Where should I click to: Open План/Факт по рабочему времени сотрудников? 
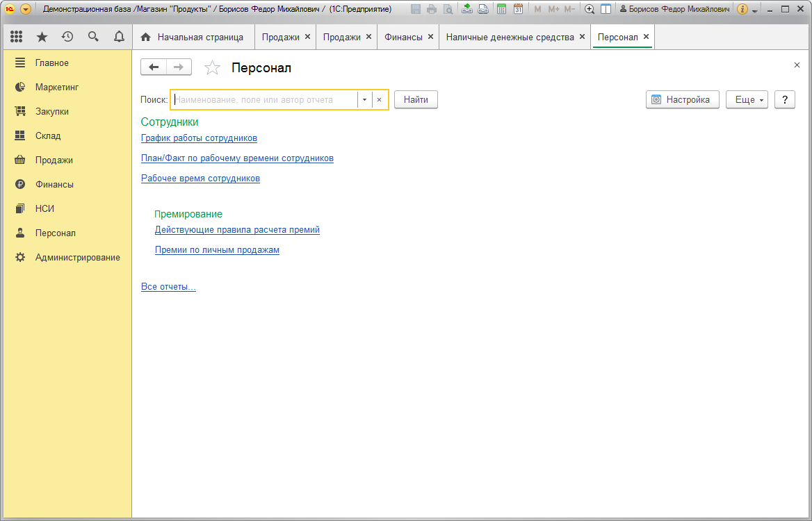(237, 158)
